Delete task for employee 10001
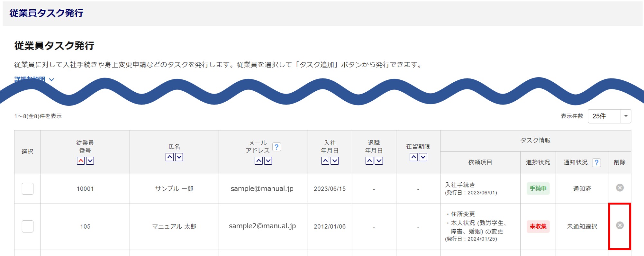The height and width of the screenshot is (256, 644). pos(620,188)
